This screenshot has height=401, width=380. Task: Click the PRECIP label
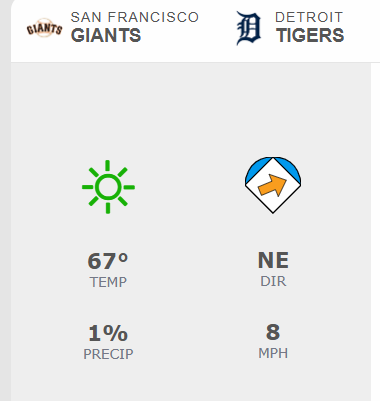[108, 354]
